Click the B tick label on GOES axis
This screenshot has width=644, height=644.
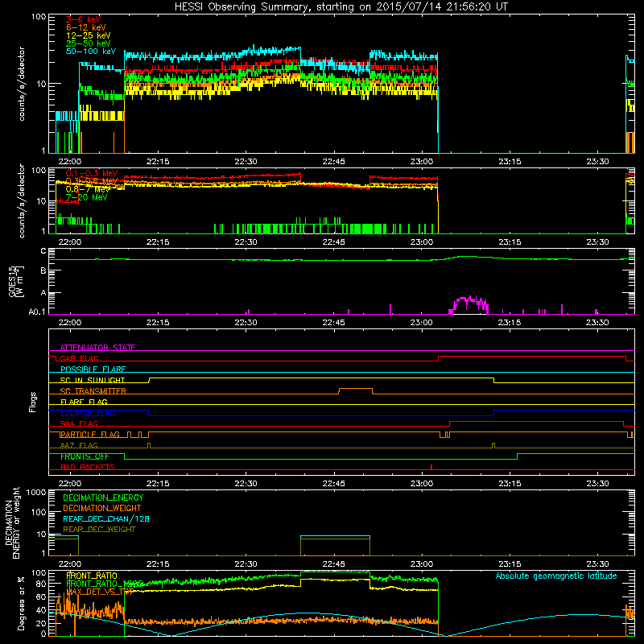(43, 271)
